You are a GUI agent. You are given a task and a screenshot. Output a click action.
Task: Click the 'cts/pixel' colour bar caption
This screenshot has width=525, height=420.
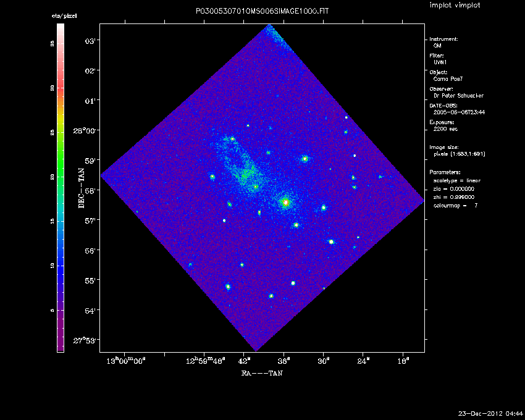coord(64,15)
